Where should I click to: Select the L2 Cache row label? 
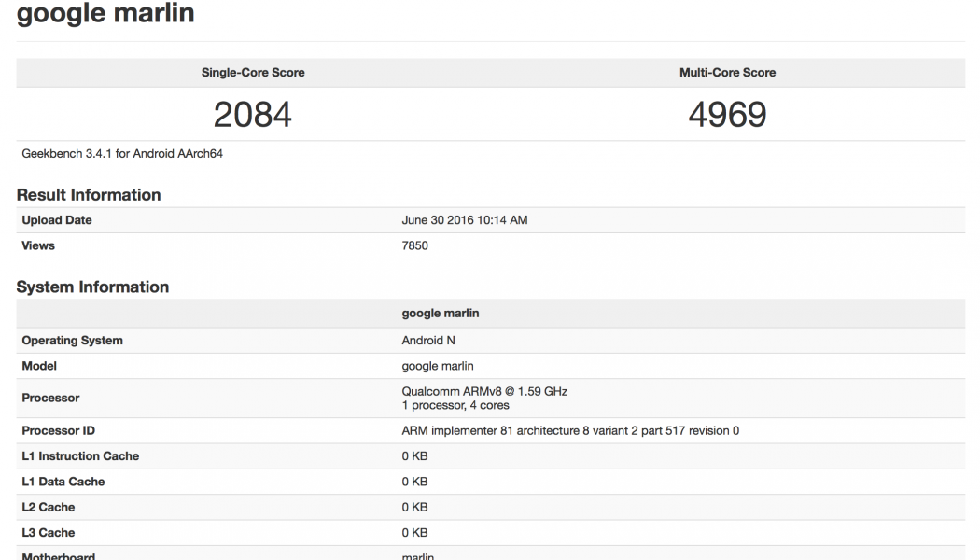click(x=49, y=508)
